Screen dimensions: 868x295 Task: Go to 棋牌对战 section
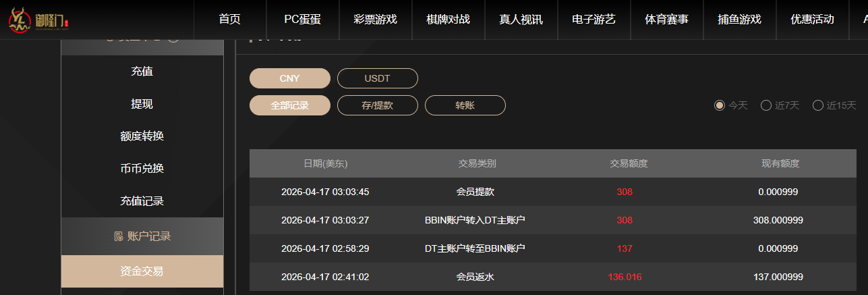(x=449, y=20)
